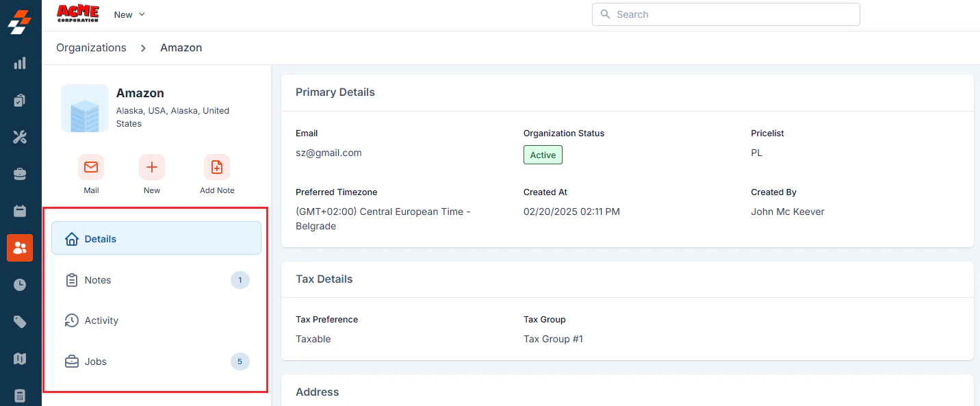Click the Search input field
Viewport: 980px width, 406px height.
click(725, 14)
